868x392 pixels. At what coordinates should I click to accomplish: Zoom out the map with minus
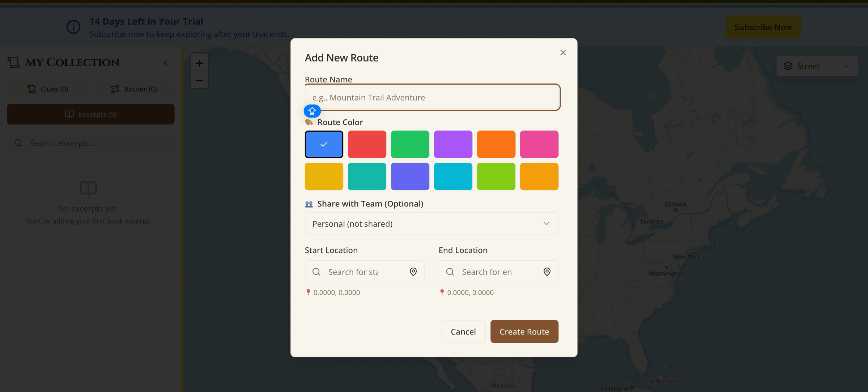pos(199,80)
